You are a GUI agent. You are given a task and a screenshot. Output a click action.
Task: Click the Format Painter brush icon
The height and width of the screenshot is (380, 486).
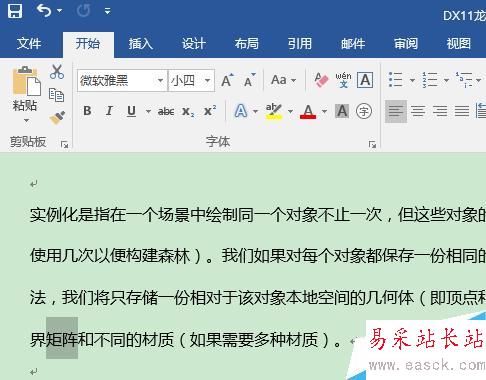pos(57,117)
